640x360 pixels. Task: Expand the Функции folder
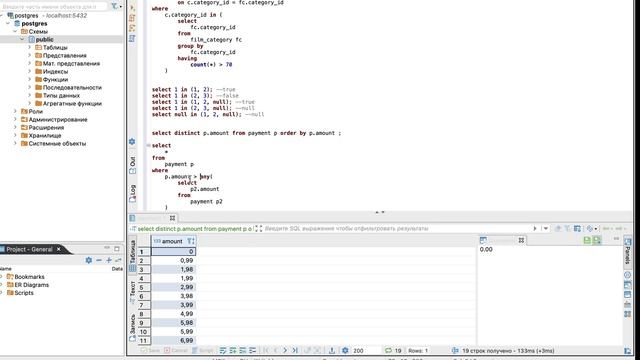click(30, 79)
